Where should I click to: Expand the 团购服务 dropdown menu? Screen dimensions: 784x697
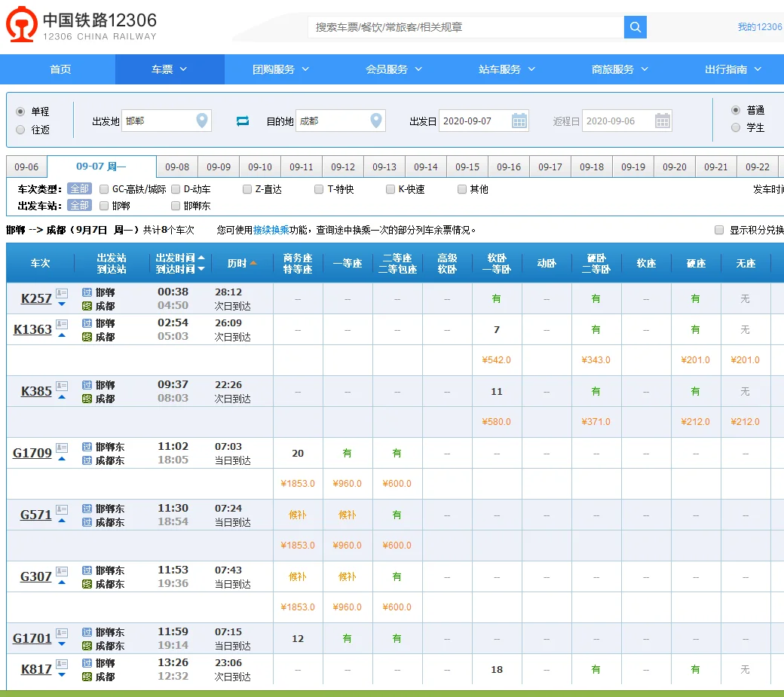[x=279, y=69]
